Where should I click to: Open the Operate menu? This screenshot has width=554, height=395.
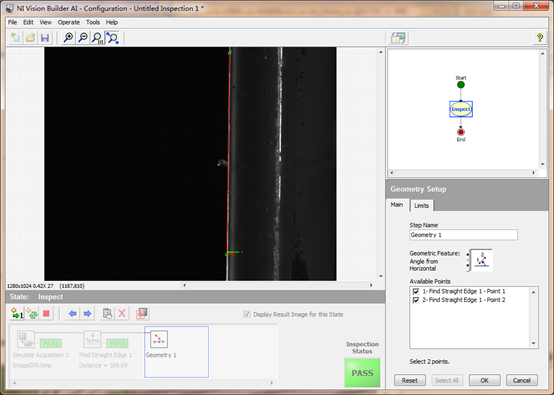point(69,22)
